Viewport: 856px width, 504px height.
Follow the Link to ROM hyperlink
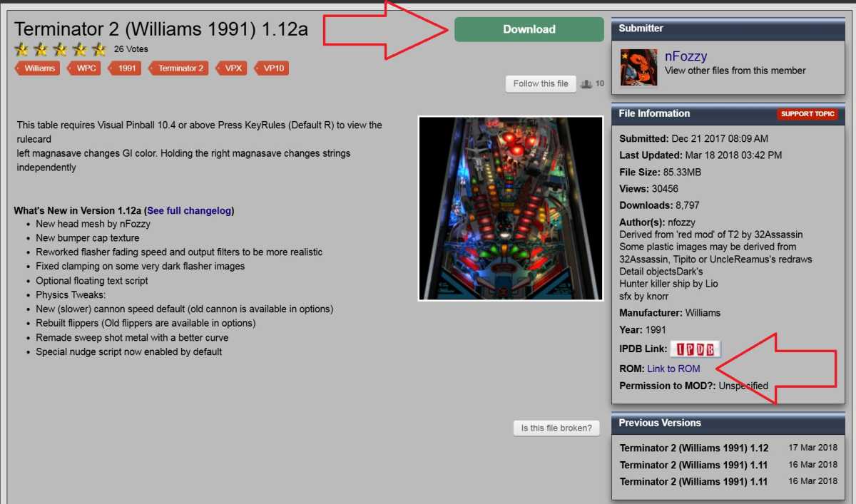coord(673,369)
